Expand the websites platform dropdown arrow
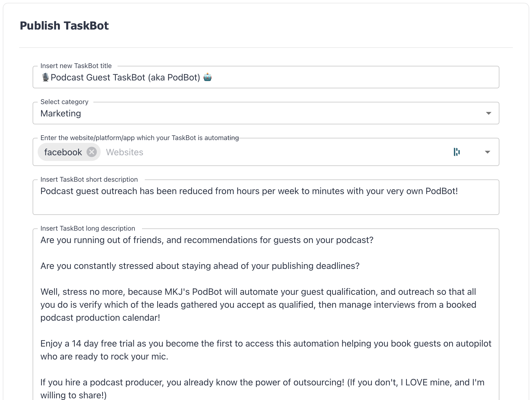 (487, 152)
